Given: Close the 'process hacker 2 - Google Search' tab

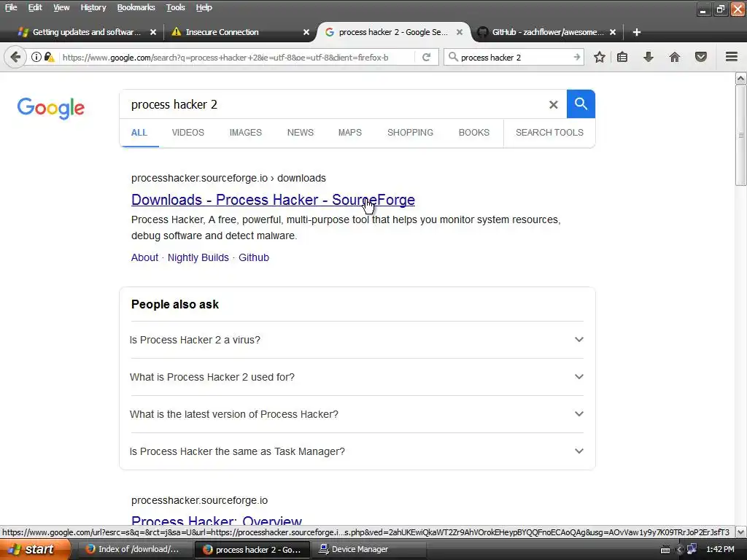Looking at the screenshot, I should click(x=460, y=32).
